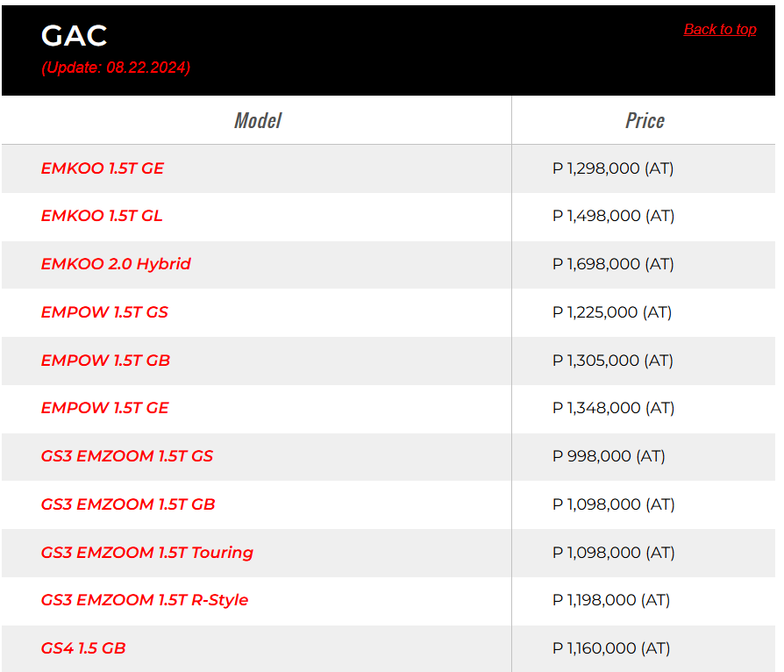Click the Model column header
The image size is (784, 672).
tap(258, 120)
